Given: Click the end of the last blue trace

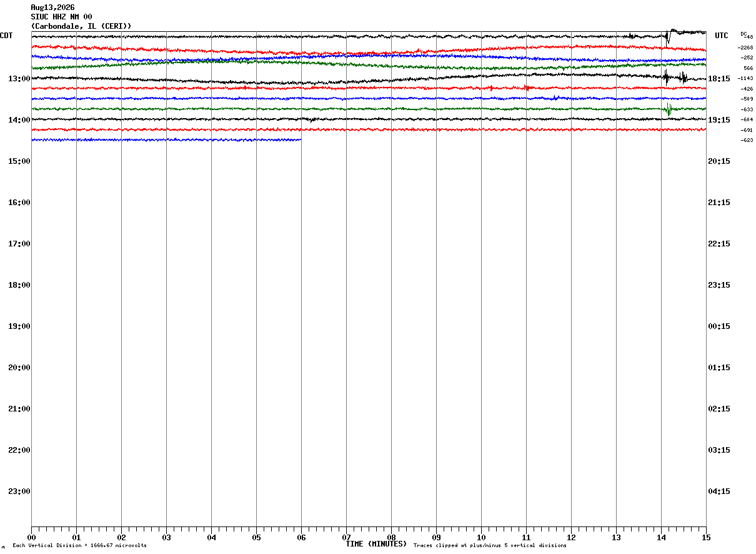Looking at the screenshot, I should [x=301, y=139].
